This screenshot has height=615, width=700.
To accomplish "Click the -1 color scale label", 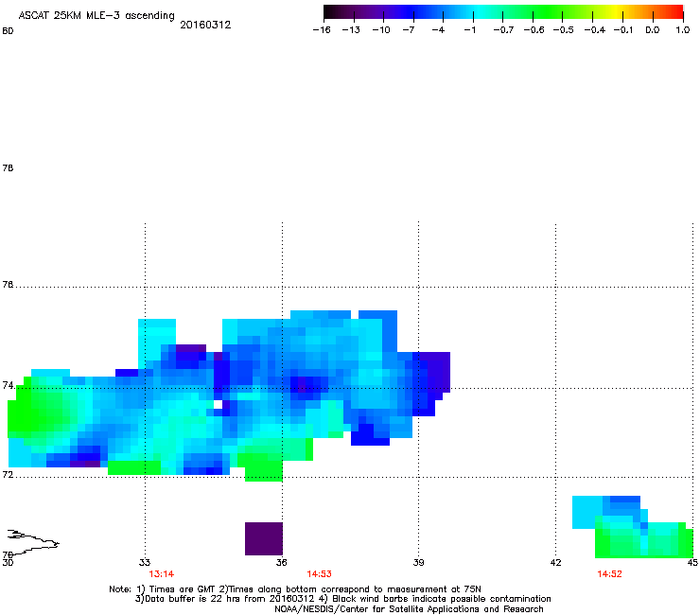I will (x=469, y=30).
